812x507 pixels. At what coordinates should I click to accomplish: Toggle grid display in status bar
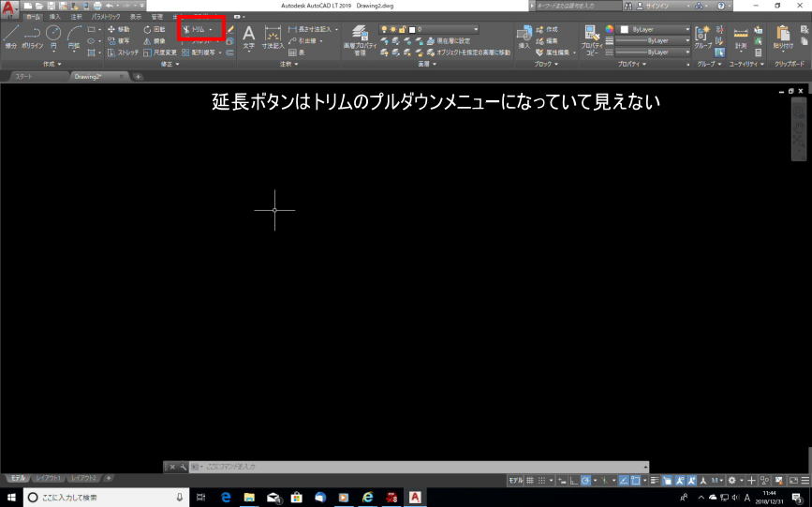(x=530, y=481)
